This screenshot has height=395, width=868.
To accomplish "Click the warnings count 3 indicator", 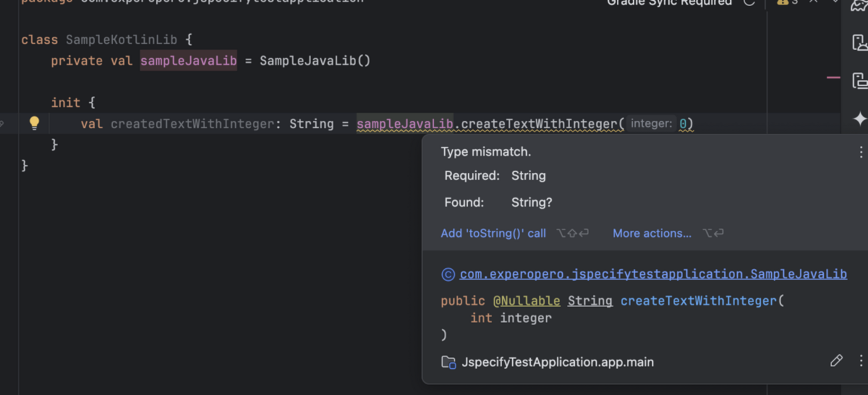I will click(795, 3).
